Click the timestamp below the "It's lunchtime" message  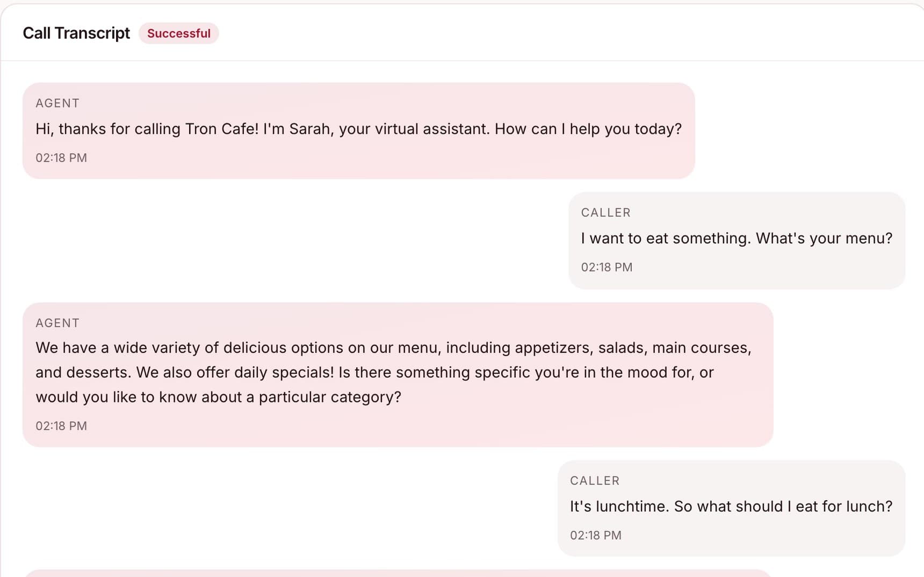click(596, 536)
